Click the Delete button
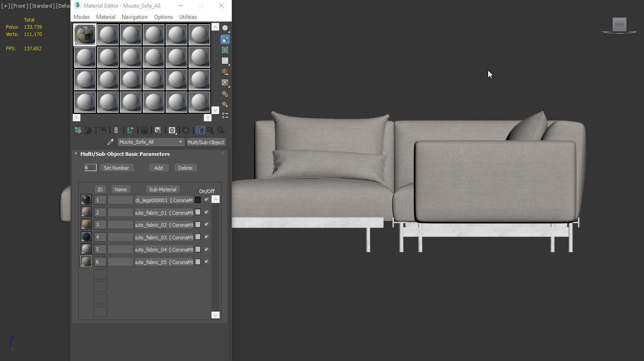Image resolution: width=644 pixels, height=361 pixels. pyautogui.click(x=185, y=168)
